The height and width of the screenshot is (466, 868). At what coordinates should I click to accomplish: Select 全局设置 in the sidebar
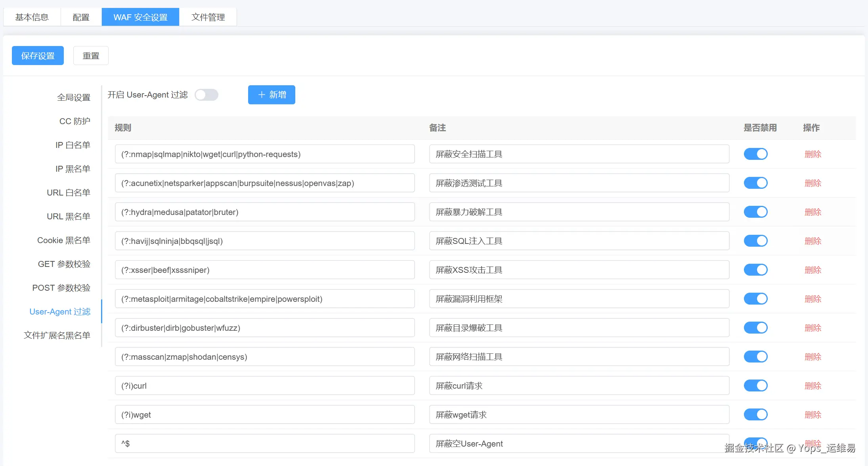(x=73, y=97)
